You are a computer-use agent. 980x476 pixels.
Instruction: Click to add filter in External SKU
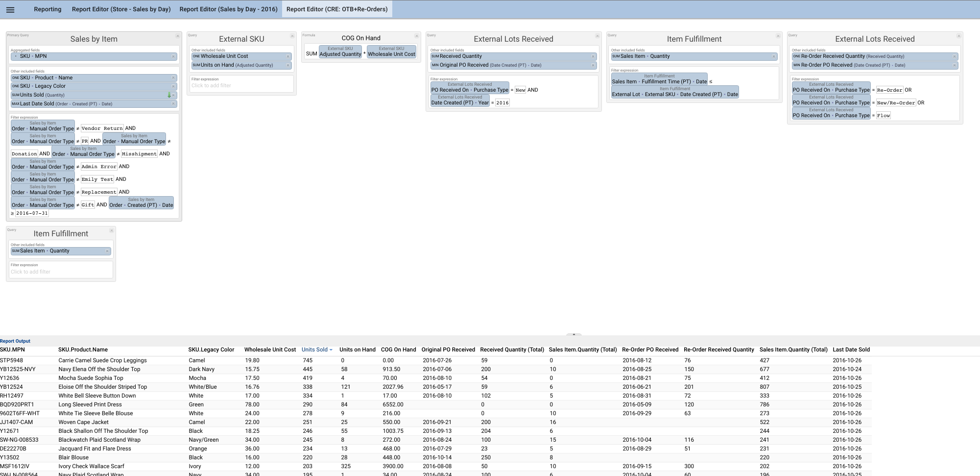tap(211, 86)
